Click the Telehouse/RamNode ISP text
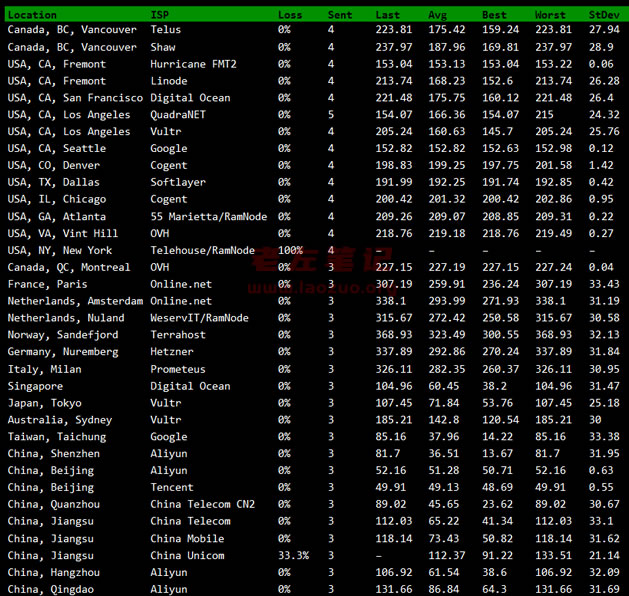The height and width of the screenshot is (596, 629). pyautogui.click(x=203, y=251)
